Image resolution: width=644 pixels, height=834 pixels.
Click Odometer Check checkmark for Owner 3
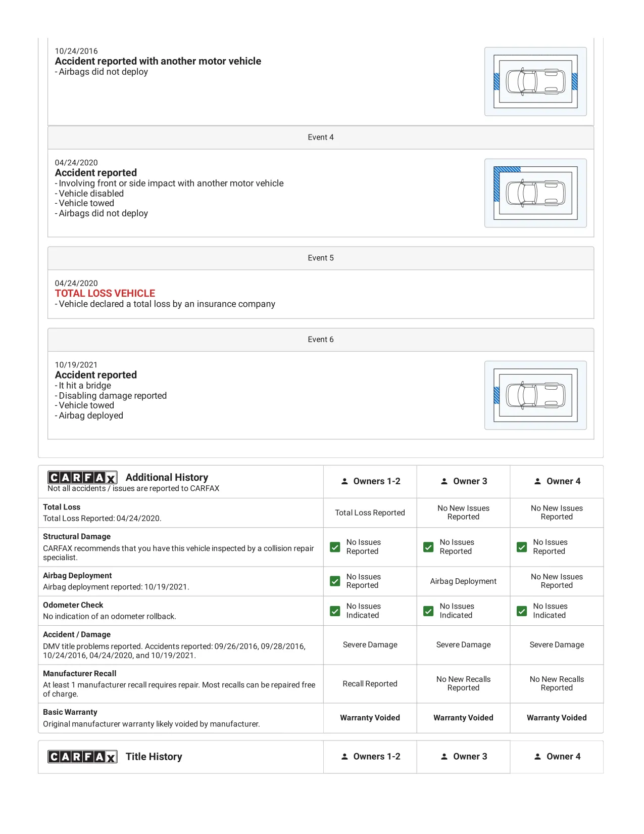(x=428, y=611)
